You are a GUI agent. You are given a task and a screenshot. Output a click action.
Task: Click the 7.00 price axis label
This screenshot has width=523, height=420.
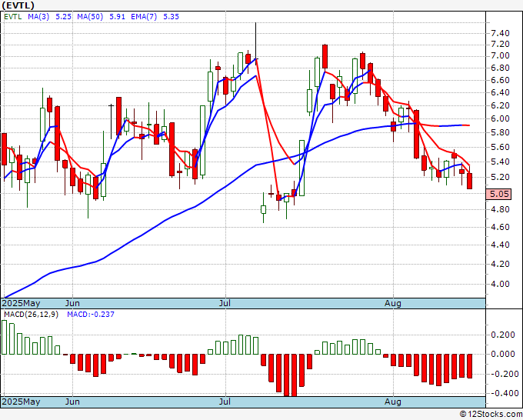click(x=500, y=55)
